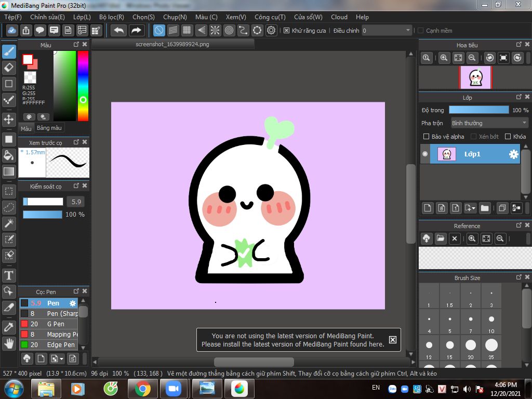532x399 pixels.
Task: Choose the Text tool
Action: click(x=9, y=275)
